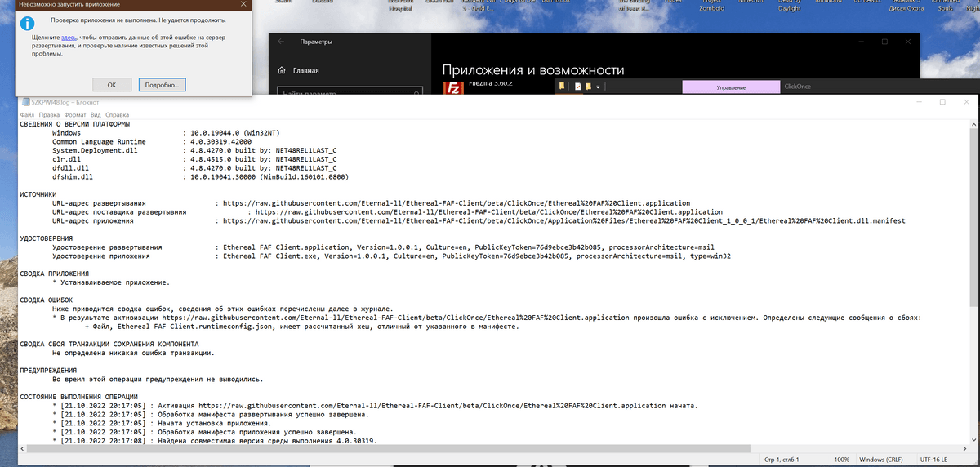980x467 pixels.
Task: Open Главная in the Settings window
Action: 299,70
